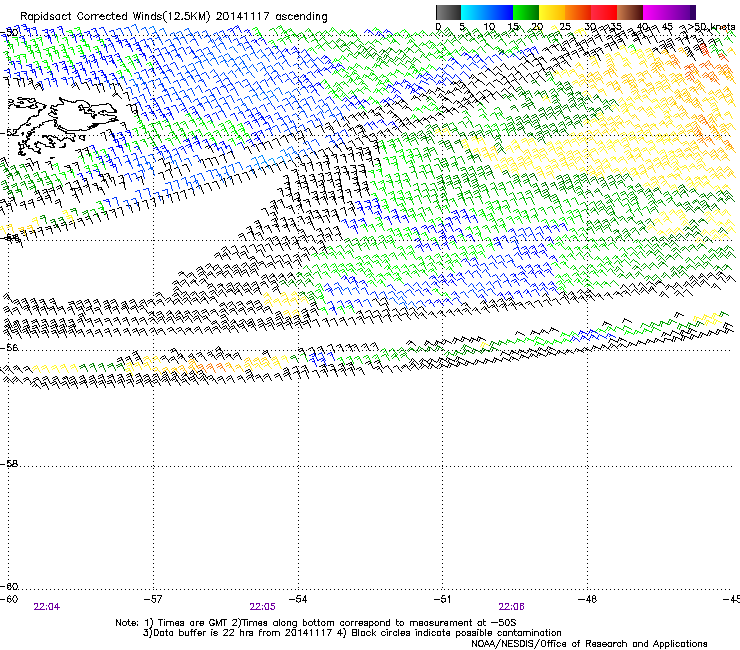The width and height of the screenshot is (740, 650).
Task: Click the gray 0-5 knots legend swatch
Action: [448, 12]
